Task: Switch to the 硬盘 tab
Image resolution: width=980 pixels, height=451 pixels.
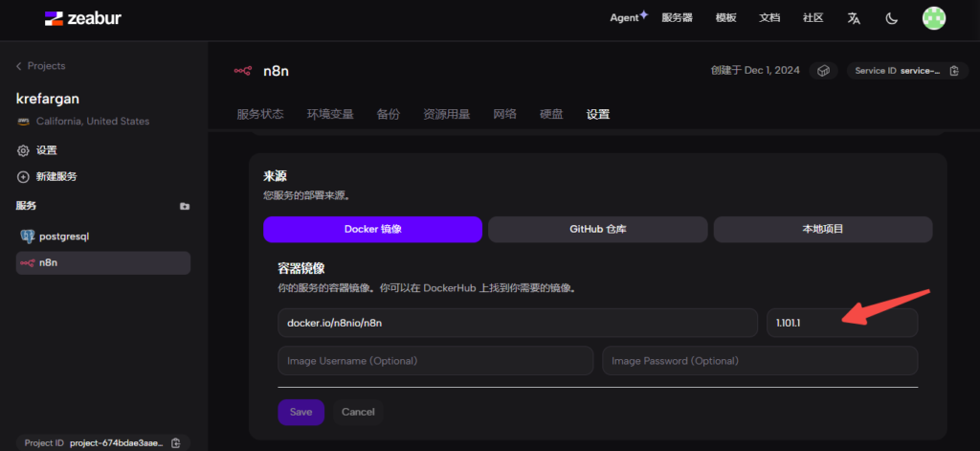Action: point(551,115)
